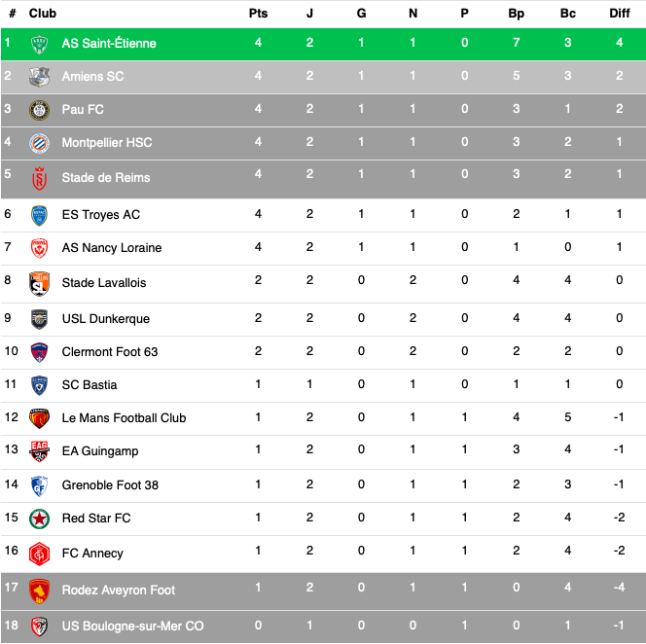The width and height of the screenshot is (646, 644).
Task: Click the Clermont Foot 63 club crest
Action: point(40,353)
